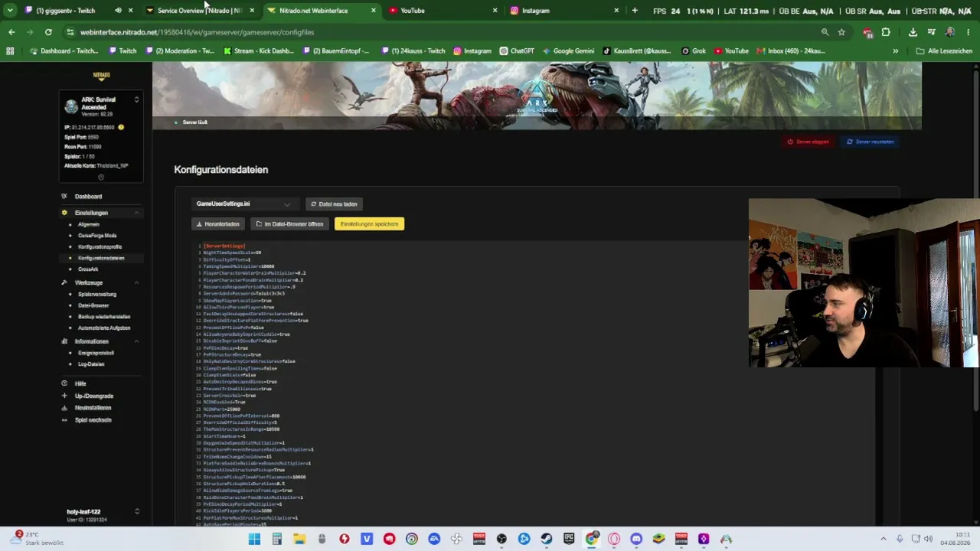Open File Explorer from taskbar
980x551 pixels.
pos(299,539)
